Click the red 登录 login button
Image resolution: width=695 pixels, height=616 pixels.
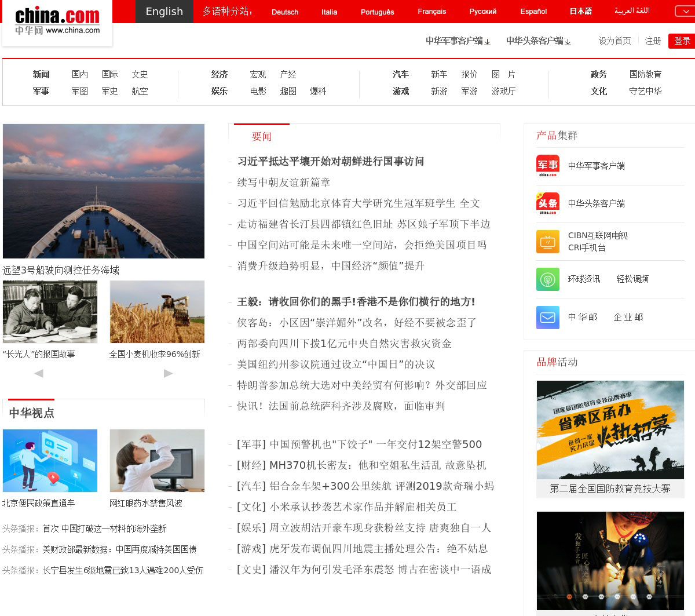coord(682,41)
